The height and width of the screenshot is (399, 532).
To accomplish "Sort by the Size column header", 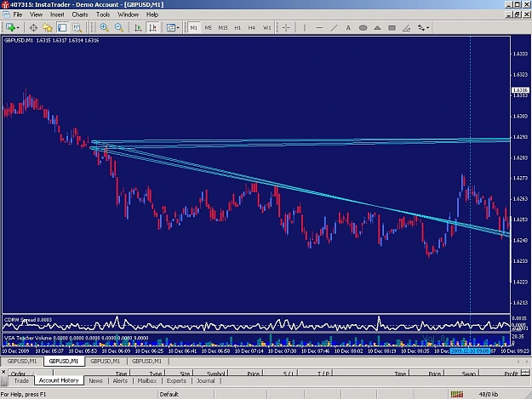I will click(179, 373).
